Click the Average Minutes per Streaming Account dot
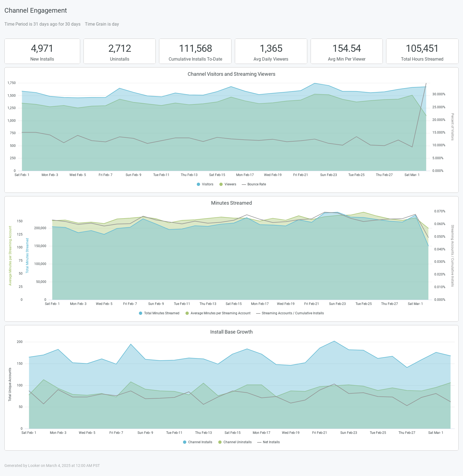This screenshot has height=476, width=463. coord(187,313)
